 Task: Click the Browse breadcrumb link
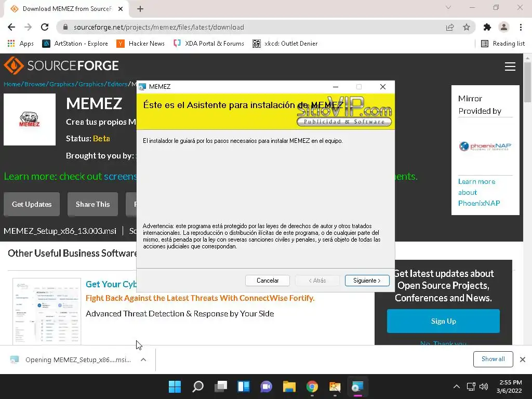tap(35, 84)
